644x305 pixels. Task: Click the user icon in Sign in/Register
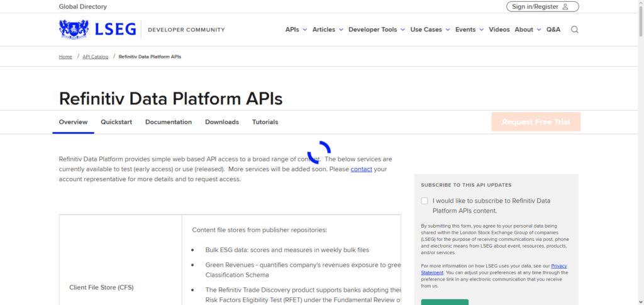565,6
